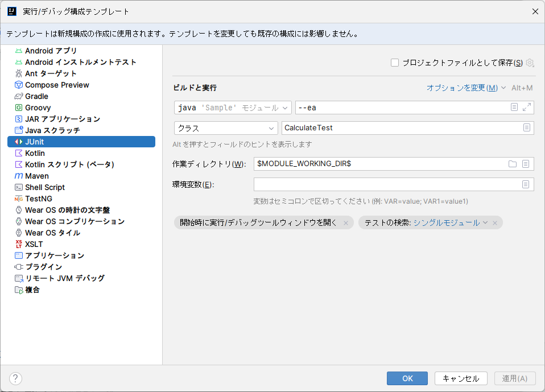
Task: Click the Wear OS コンプリケーション icon
Action: coord(19,221)
